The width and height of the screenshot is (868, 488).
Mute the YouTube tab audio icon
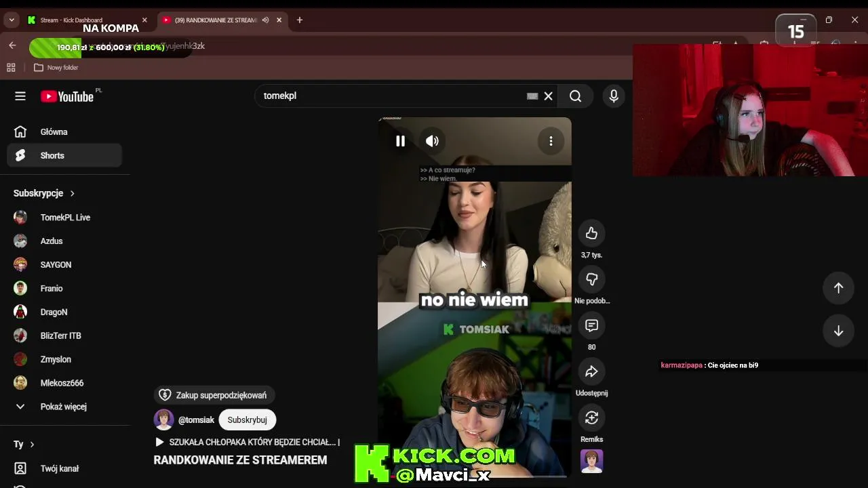pyautogui.click(x=265, y=20)
